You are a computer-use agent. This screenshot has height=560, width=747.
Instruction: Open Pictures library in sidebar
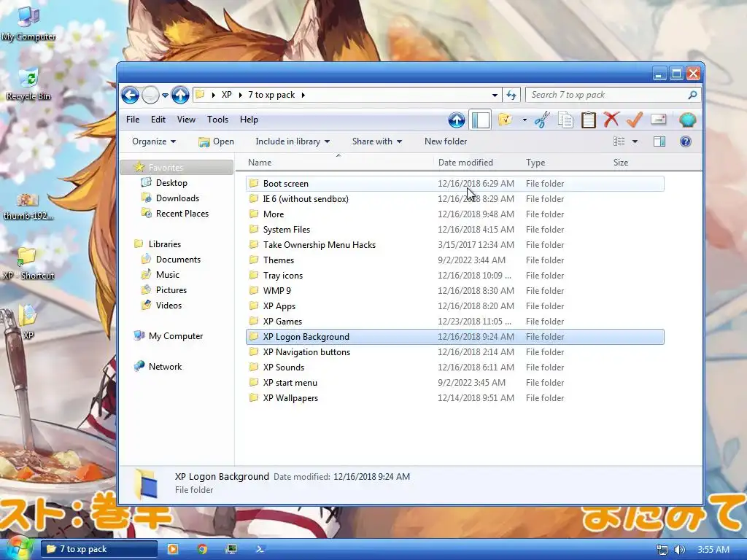[171, 290]
